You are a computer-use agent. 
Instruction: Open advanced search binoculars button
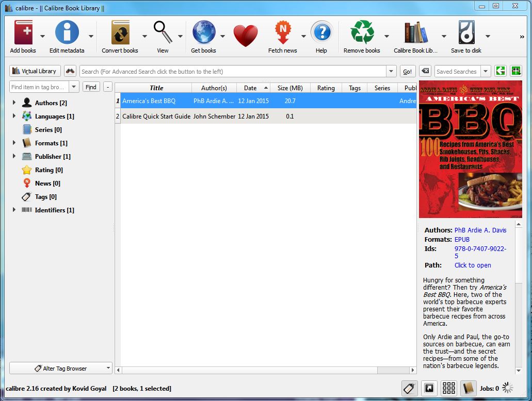pos(70,71)
